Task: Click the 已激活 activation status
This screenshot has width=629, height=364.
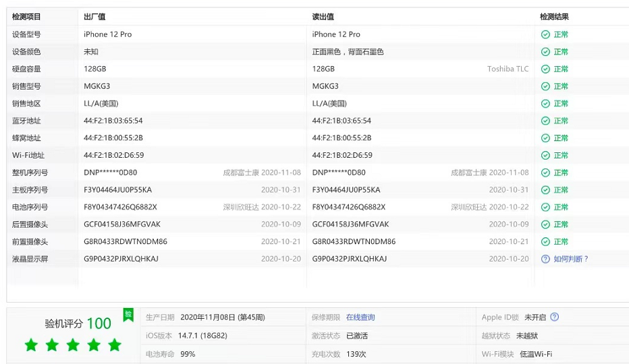Action: tap(357, 336)
